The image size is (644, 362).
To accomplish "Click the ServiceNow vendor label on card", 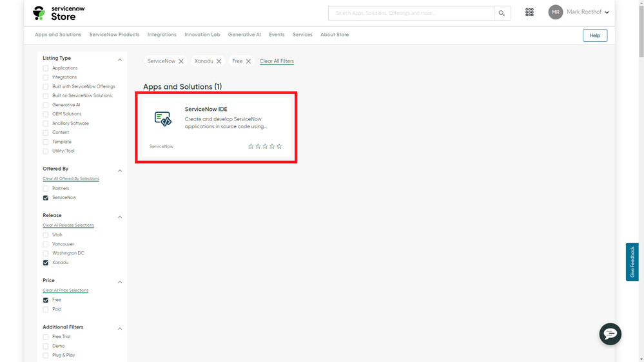I will point(161,146).
